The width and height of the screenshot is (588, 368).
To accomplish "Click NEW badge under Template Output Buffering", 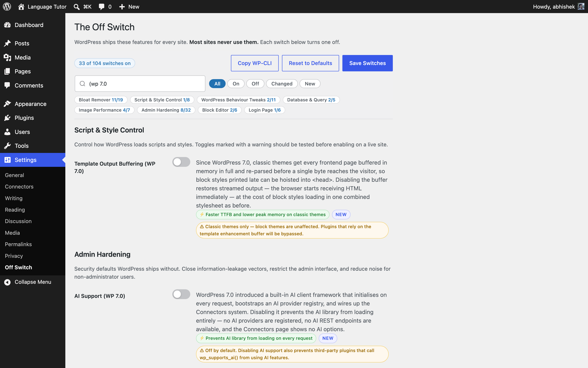I will pos(341,215).
